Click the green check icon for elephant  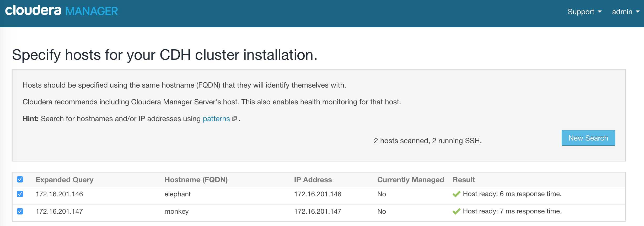(x=457, y=194)
